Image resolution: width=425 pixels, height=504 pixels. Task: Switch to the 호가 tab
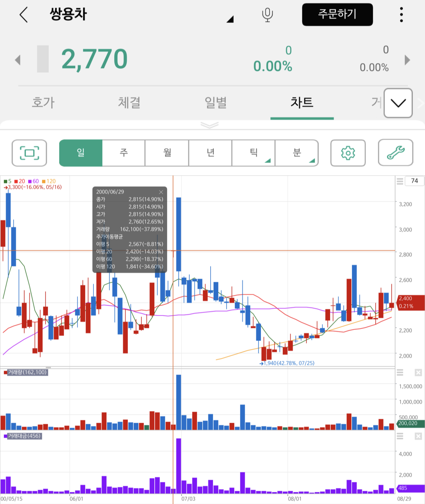(43, 102)
